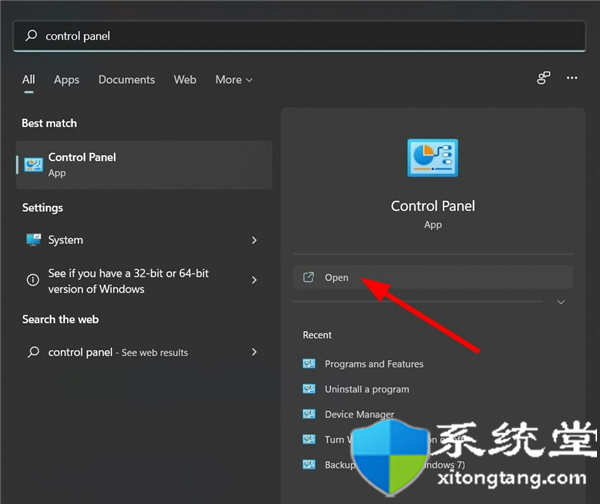Click the web search magnifier icon

(33, 352)
